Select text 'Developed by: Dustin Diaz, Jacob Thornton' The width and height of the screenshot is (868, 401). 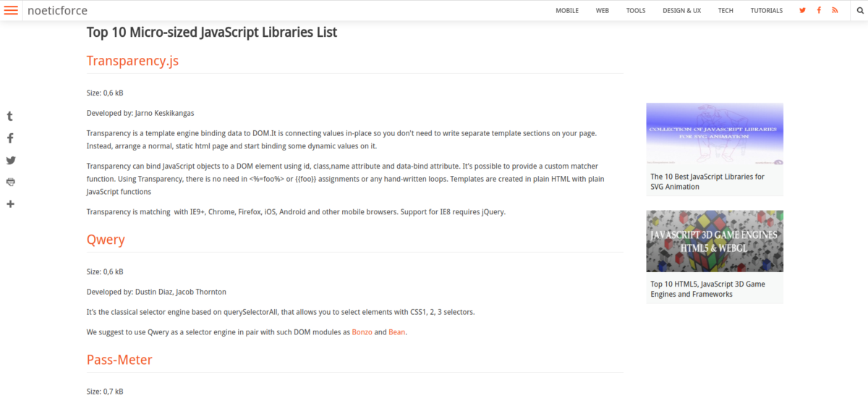(156, 292)
